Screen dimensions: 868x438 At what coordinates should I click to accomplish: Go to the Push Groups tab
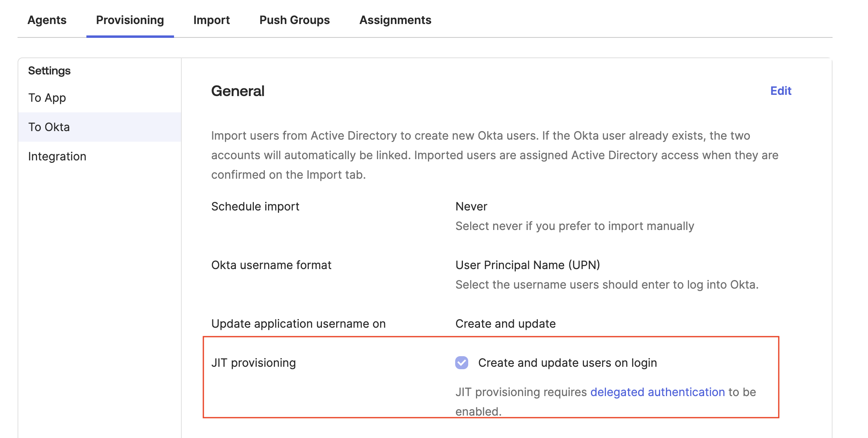tap(295, 20)
